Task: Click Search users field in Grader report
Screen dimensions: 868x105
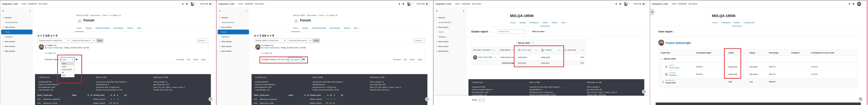Action: (x=511, y=31)
